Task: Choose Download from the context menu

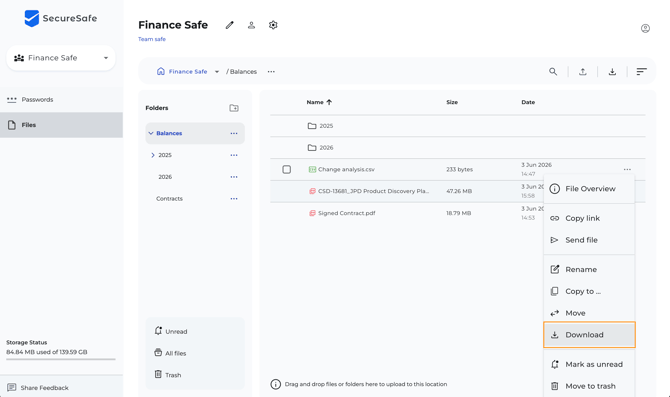Action: 589,335
